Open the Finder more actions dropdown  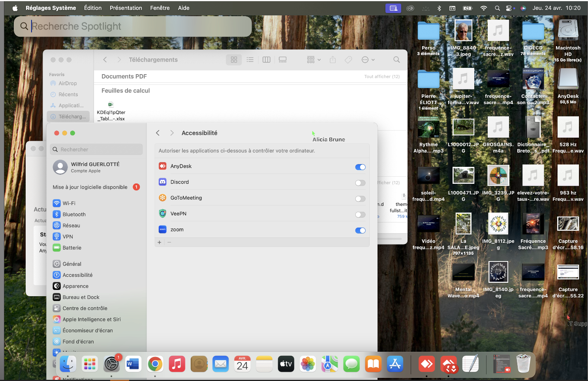368,60
